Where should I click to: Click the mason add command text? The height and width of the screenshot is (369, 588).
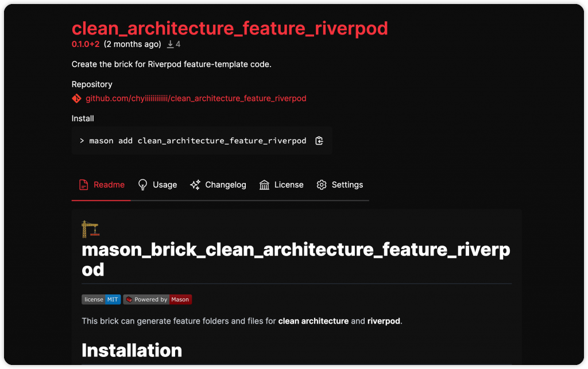[x=198, y=141]
